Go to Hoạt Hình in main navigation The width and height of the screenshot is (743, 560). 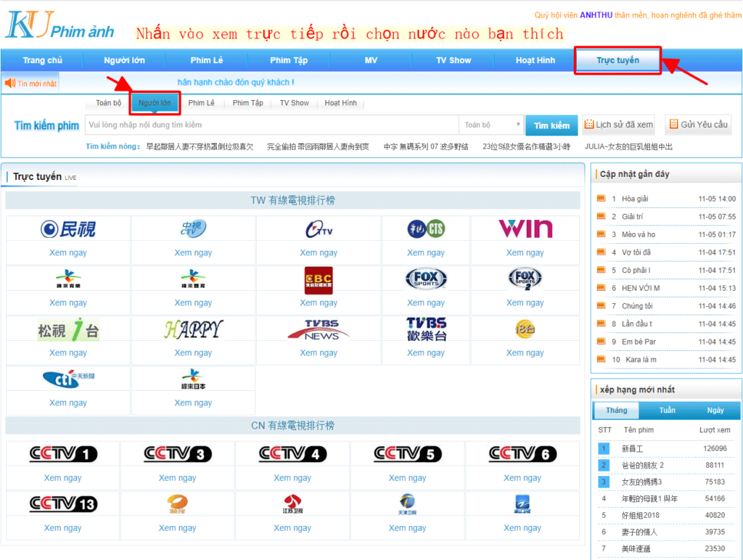coord(535,60)
